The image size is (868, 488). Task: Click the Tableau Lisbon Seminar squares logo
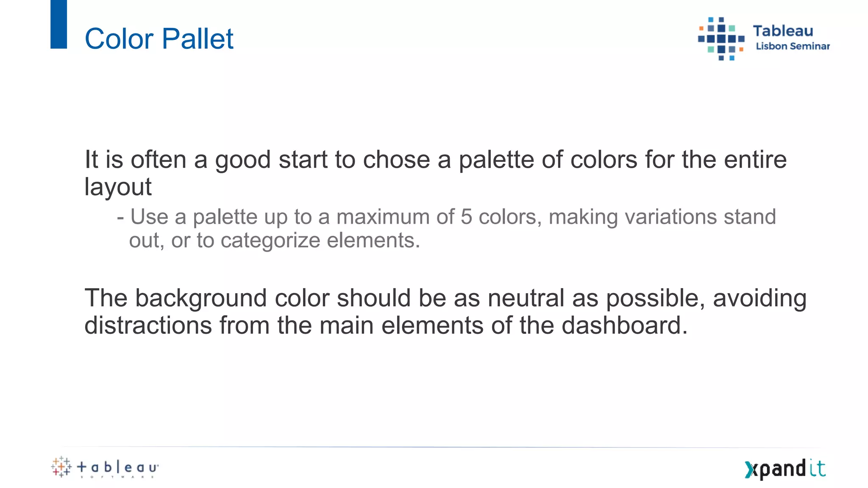(x=721, y=39)
